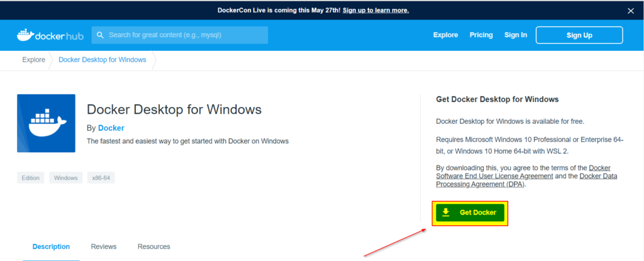Switch to the Description tab
This screenshot has width=644, height=261.
tap(52, 247)
